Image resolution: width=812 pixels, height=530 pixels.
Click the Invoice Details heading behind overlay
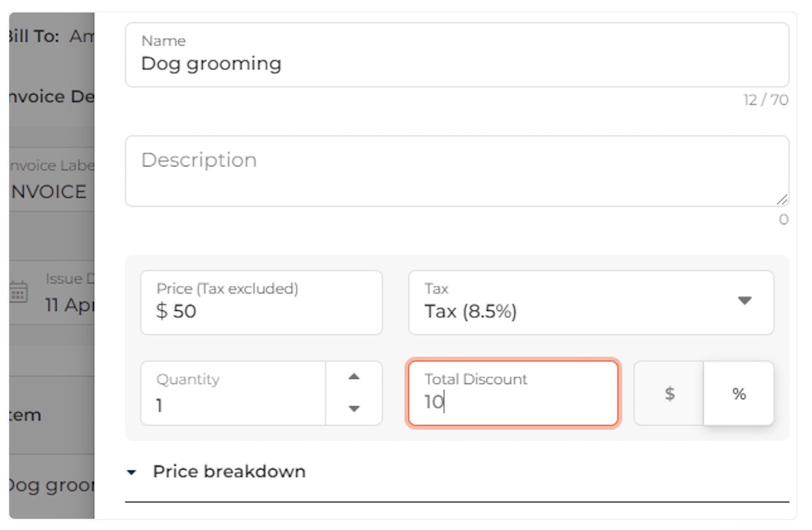click(51, 97)
